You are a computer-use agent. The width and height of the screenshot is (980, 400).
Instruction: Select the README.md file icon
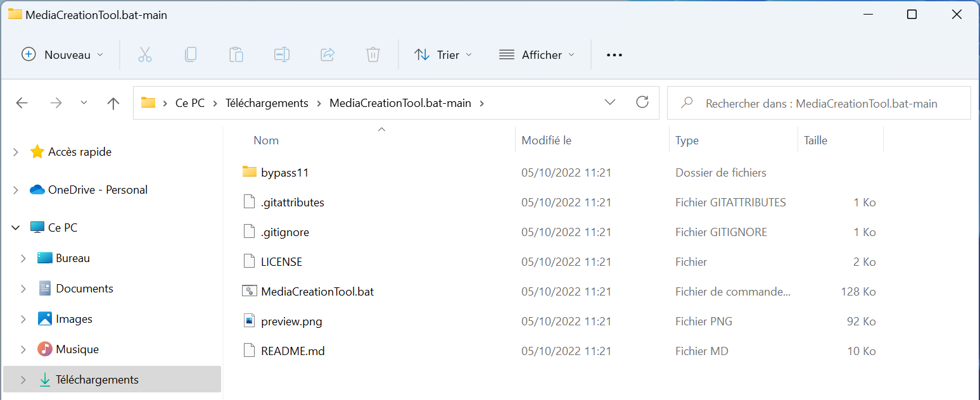250,351
